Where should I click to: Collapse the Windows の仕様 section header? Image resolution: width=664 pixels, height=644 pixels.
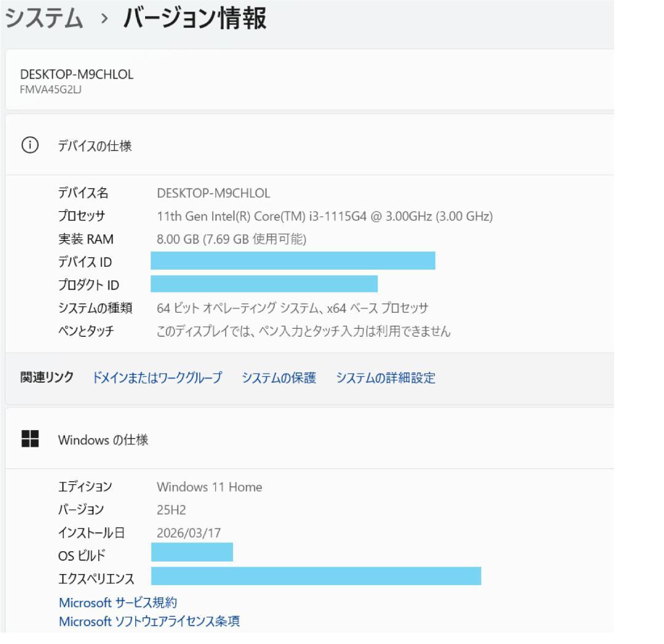(x=309, y=439)
